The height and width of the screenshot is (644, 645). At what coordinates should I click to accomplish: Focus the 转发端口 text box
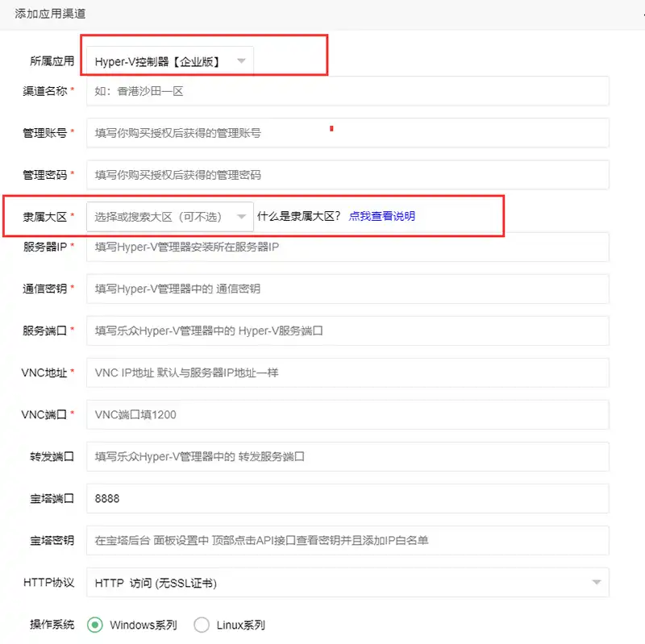(x=347, y=457)
